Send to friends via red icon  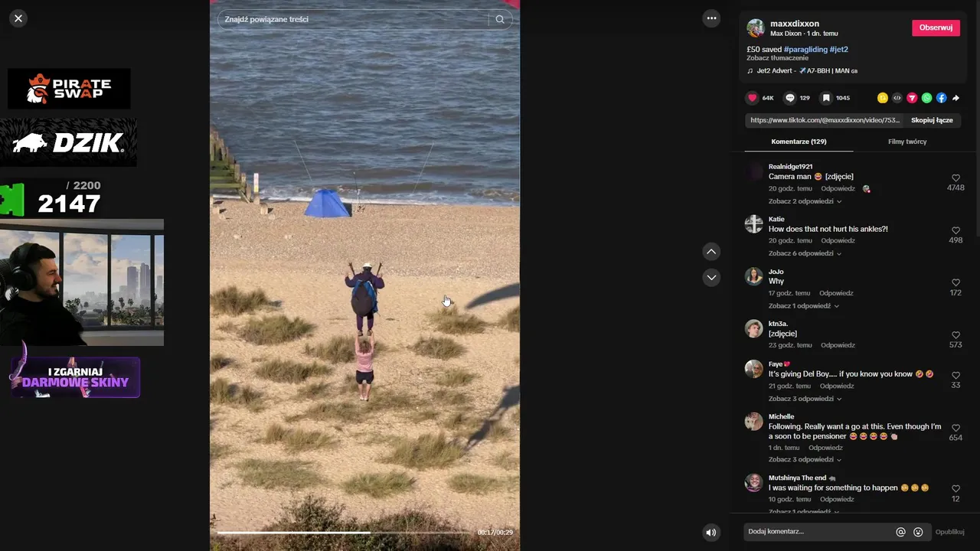(x=912, y=98)
